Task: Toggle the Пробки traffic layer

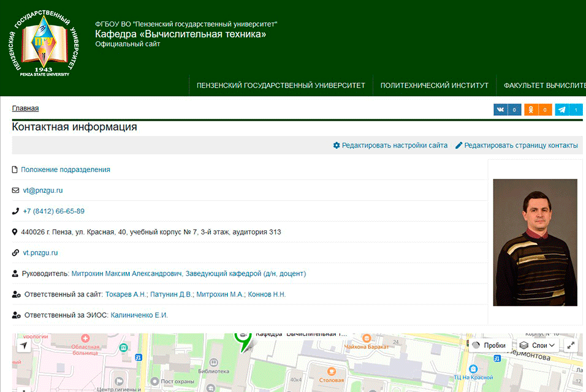Action: click(490, 345)
